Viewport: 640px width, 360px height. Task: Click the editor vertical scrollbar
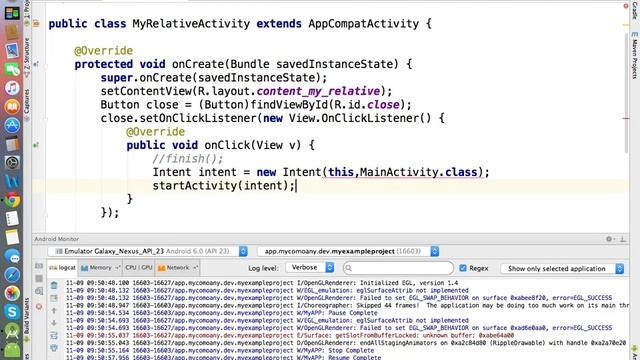coord(626,93)
